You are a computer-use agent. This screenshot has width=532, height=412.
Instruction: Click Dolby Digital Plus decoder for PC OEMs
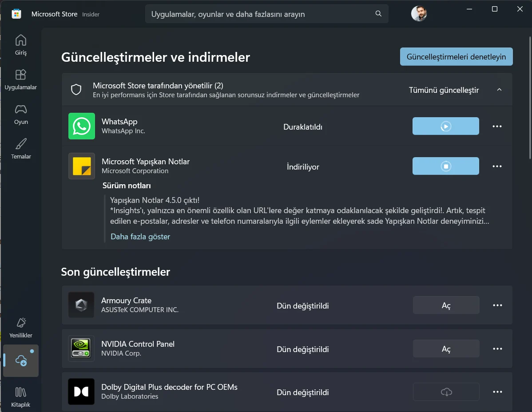pyautogui.click(x=169, y=387)
